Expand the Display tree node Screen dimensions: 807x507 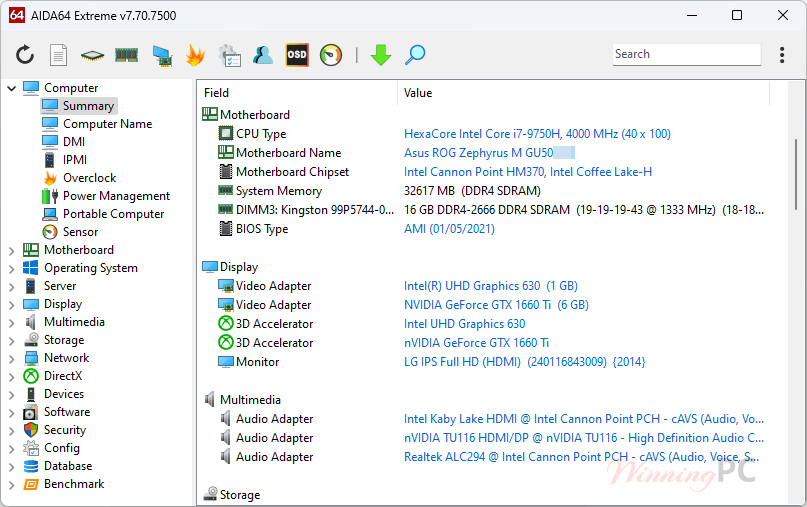pyautogui.click(x=11, y=305)
